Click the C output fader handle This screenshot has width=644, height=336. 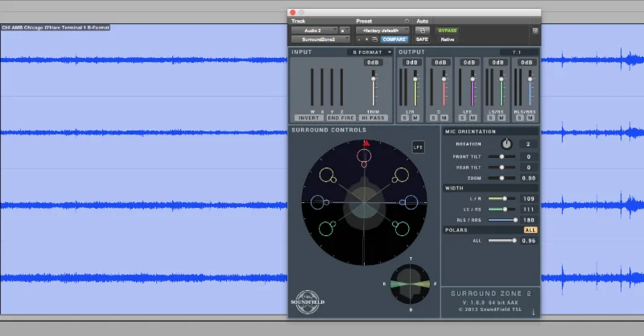(444, 79)
